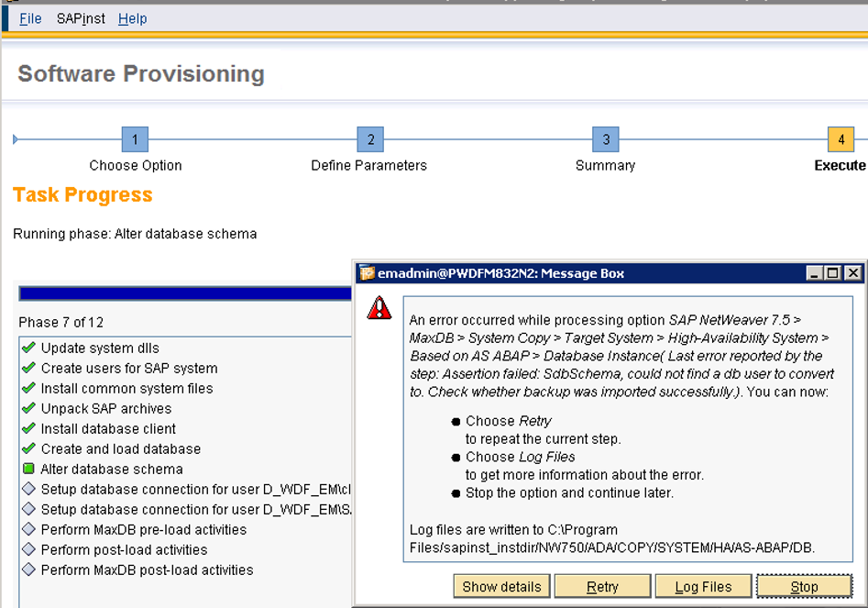Viewport: 868px width, 608px height.
Task: Select 'Setup database connection for user D_WDF_EM\cl' text
Action: click(x=196, y=490)
